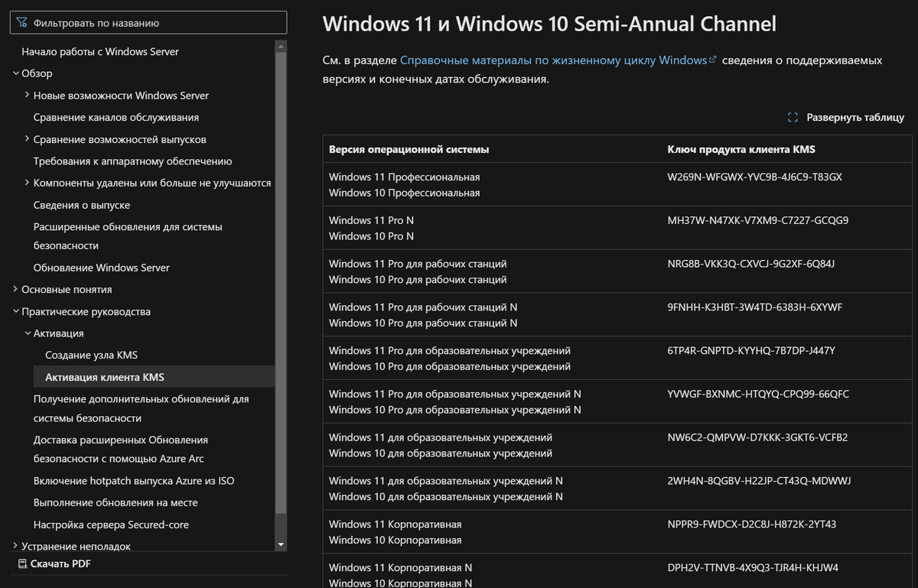Click 'Версия операционной системы' column header
The height and width of the screenshot is (588, 918).
tap(409, 149)
